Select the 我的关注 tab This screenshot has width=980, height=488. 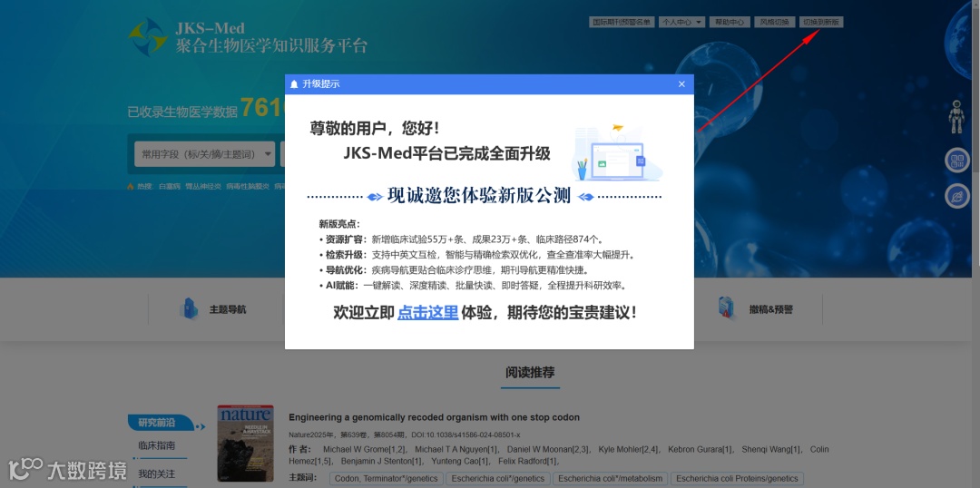tap(157, 474)
